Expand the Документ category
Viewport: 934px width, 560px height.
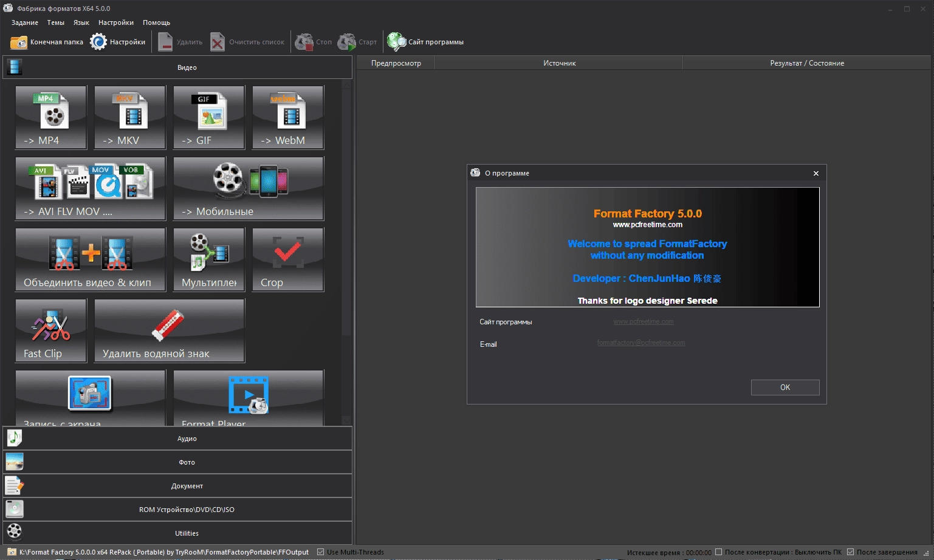[177, 486]
